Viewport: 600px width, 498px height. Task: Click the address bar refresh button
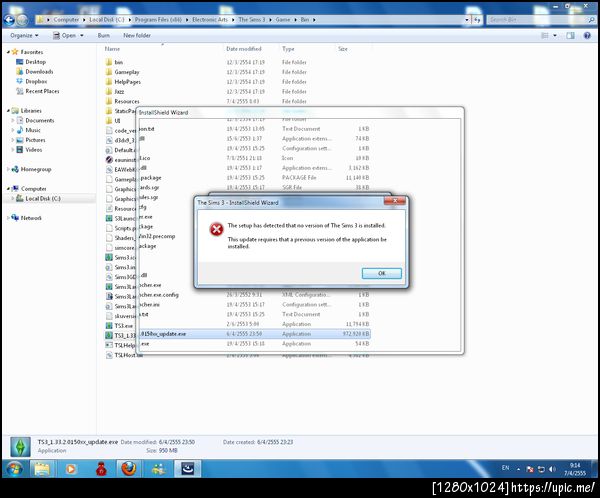point(477,20)
